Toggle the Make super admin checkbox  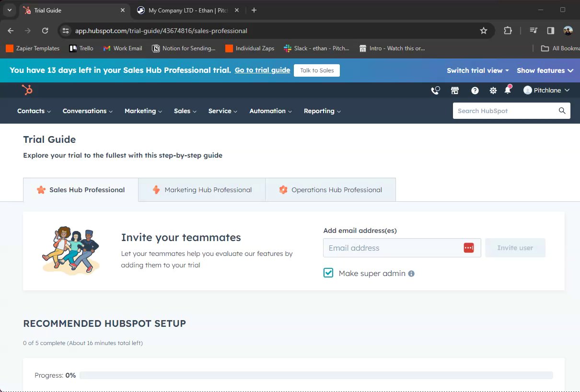click(x=328, y=273)
